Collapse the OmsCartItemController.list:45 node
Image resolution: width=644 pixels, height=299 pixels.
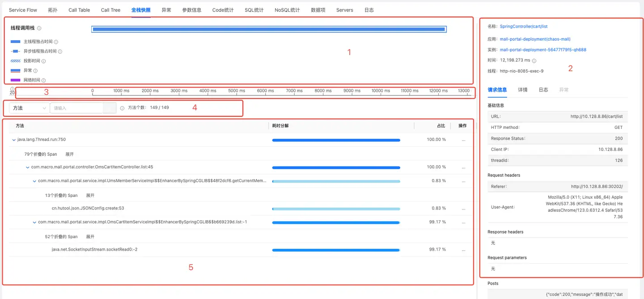[x=28, y=167]
